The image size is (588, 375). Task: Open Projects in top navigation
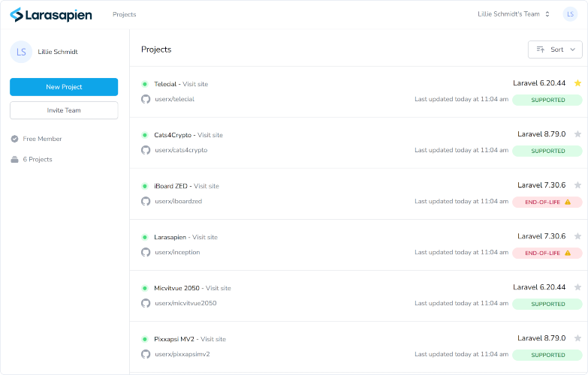125,14
